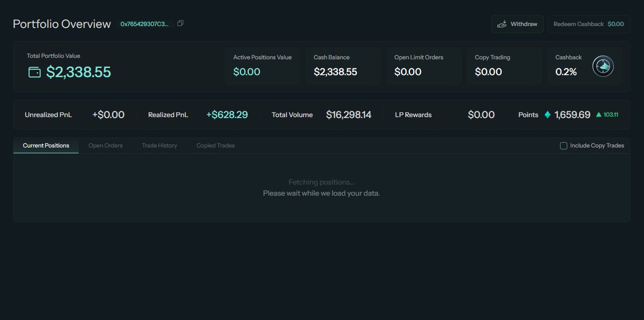Click the Portfolio Overview heading

62,24
